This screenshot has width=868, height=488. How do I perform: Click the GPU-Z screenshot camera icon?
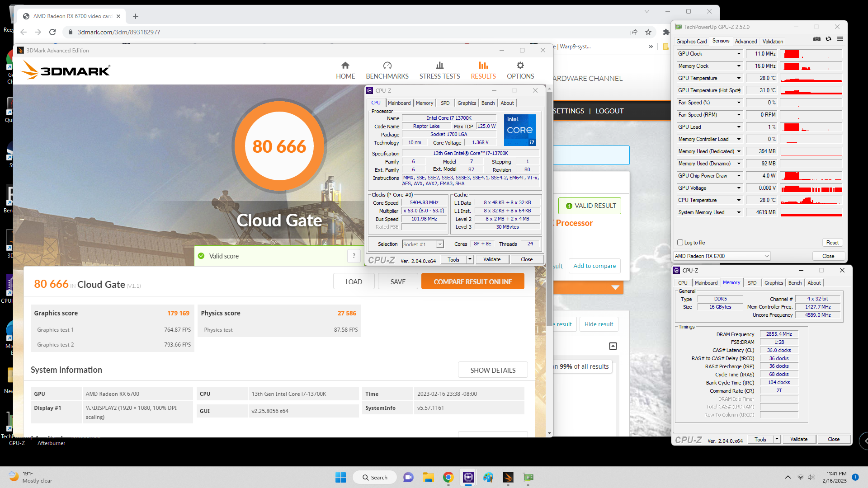click(x=816, y=39)
